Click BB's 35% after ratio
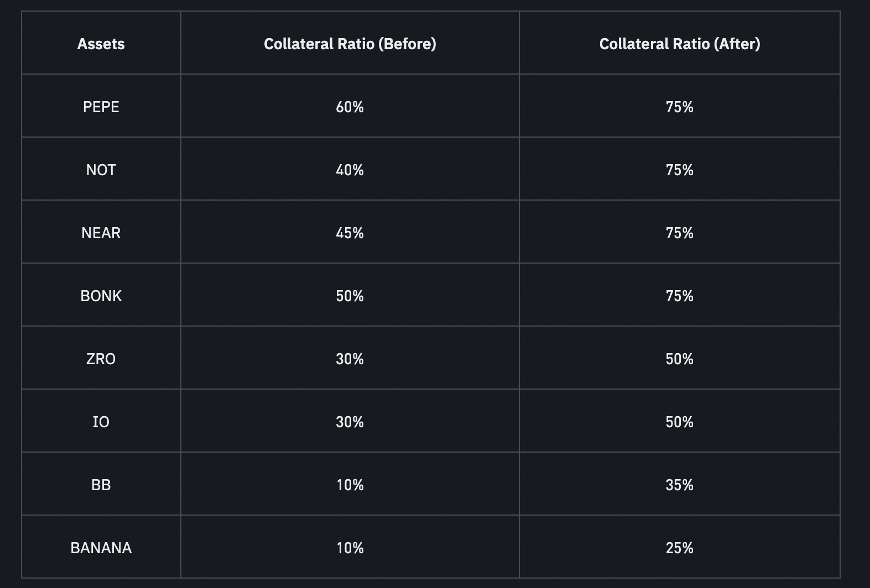Screen dimensions: 870x588 pos(679,485)
